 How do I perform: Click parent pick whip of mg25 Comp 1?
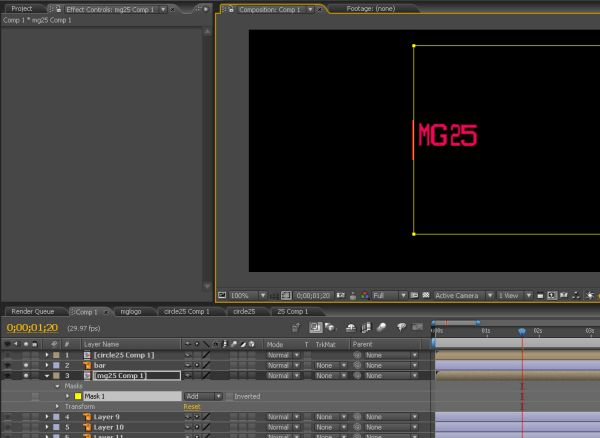click(x=357, y=376)
